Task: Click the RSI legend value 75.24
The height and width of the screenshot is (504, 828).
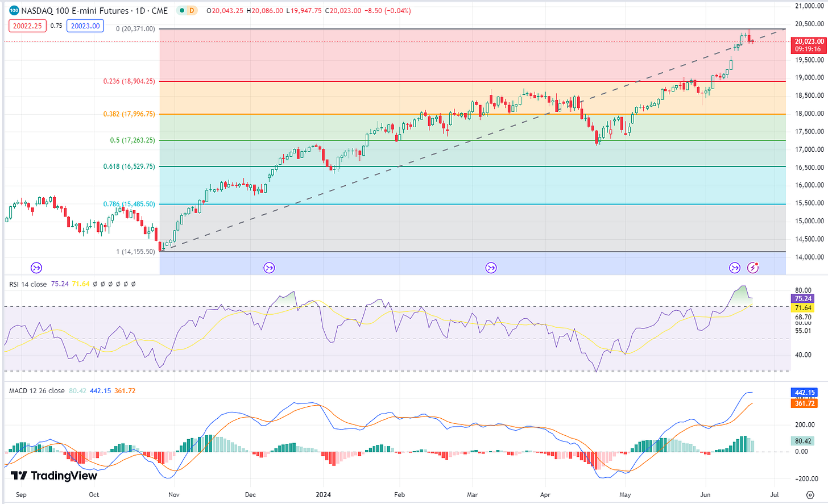Action: (60, 284)
